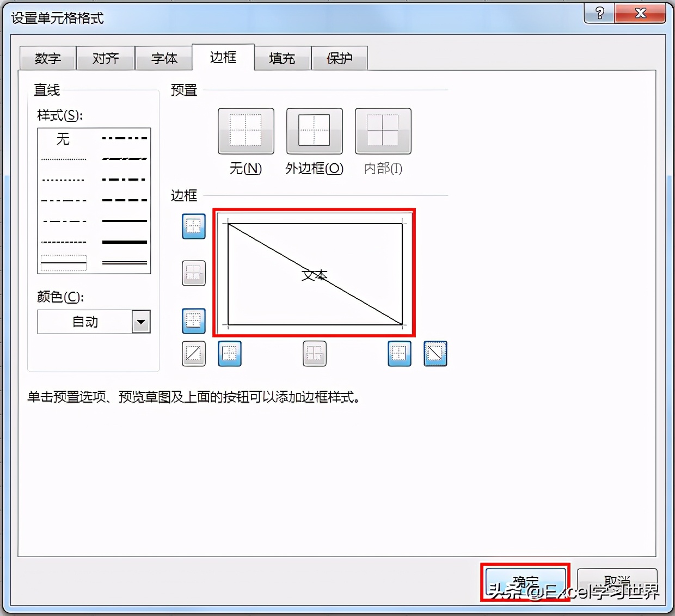Cancel the dialog with 取消
The image size is (675, 616).
[617, 583]
